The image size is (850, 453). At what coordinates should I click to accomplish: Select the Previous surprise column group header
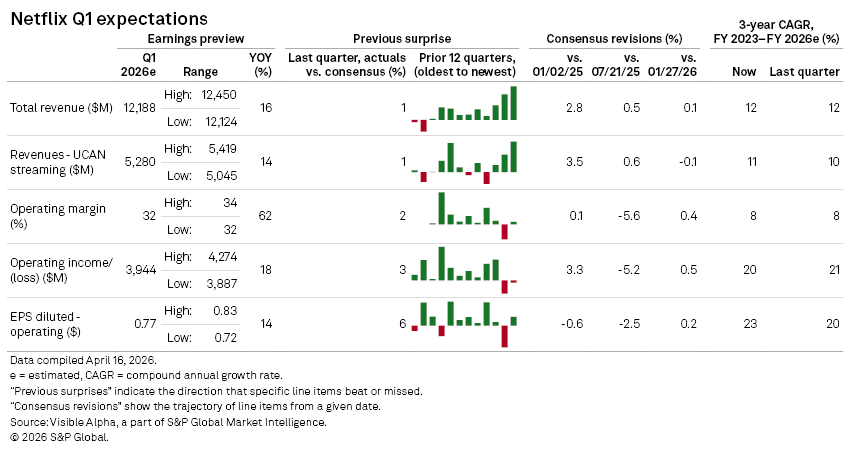point(401,38)
